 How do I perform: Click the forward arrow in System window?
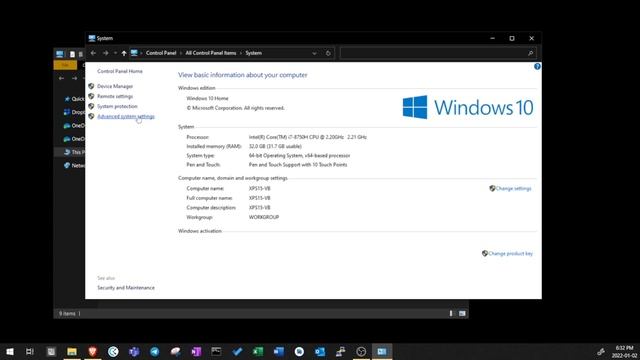pos(105,53)
